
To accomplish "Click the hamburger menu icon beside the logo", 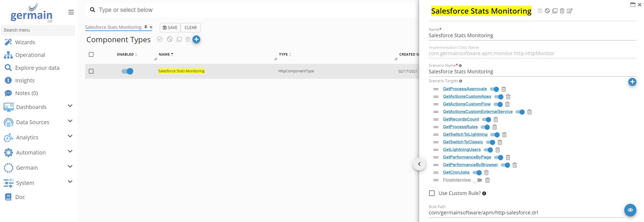I will click(x=71, y=12).
